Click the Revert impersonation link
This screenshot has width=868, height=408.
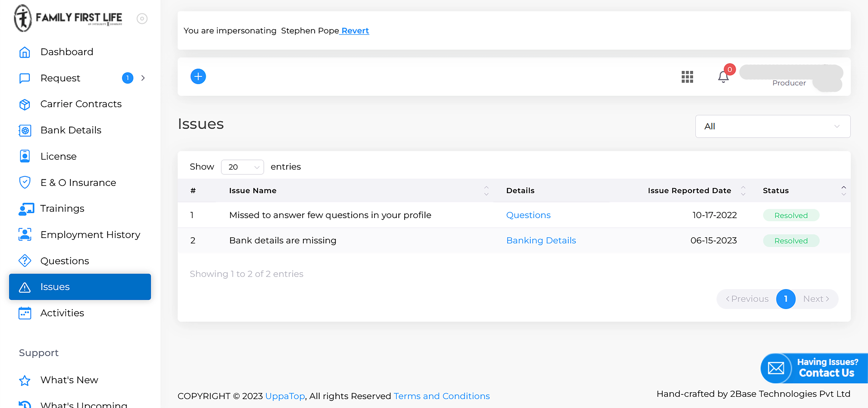pyautogui.click(x=355, y=31)
